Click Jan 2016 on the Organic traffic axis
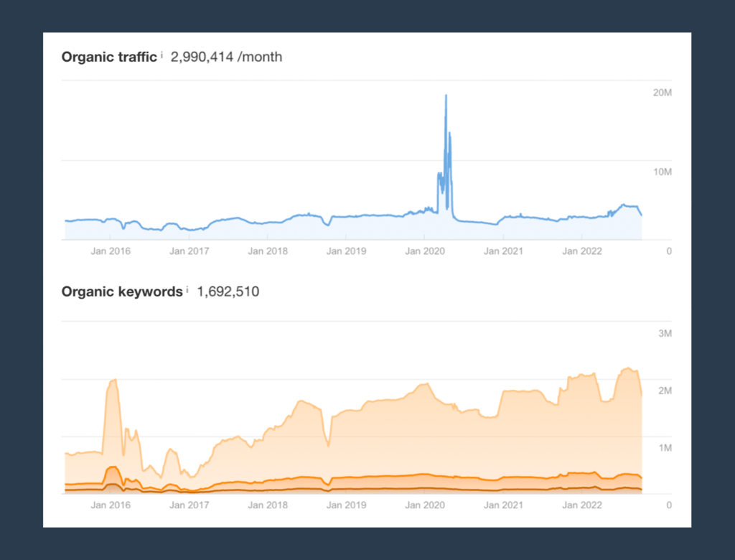735x560 pixels. coord(111,251)
